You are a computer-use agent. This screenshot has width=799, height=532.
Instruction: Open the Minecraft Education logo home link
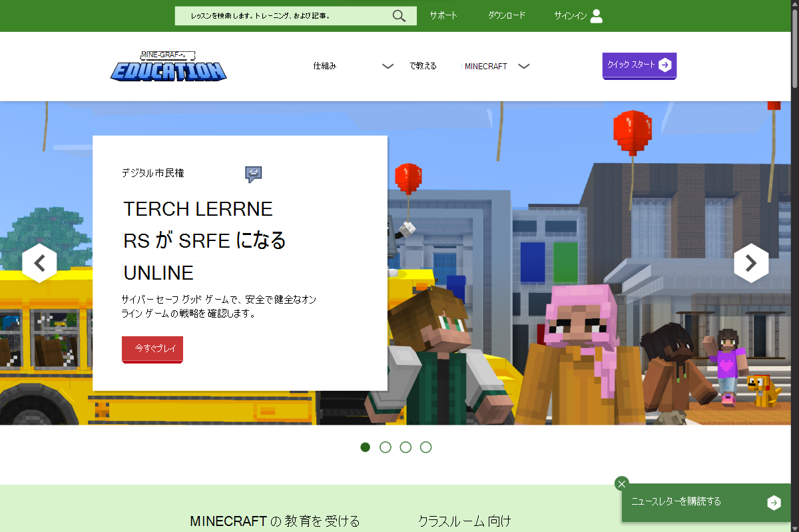tap(168, 66)
